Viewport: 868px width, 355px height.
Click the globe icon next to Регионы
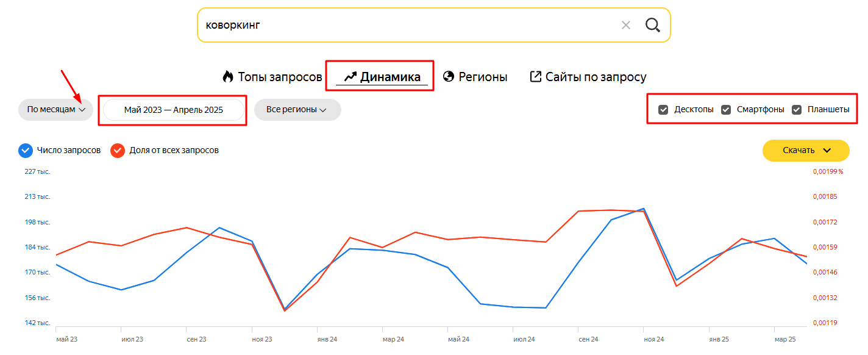pos(449,77)
